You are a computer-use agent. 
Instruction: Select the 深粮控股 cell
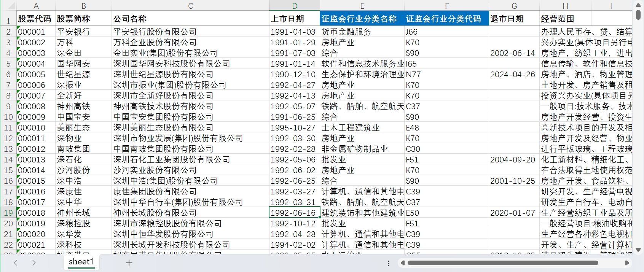click(x=84, y=224)
